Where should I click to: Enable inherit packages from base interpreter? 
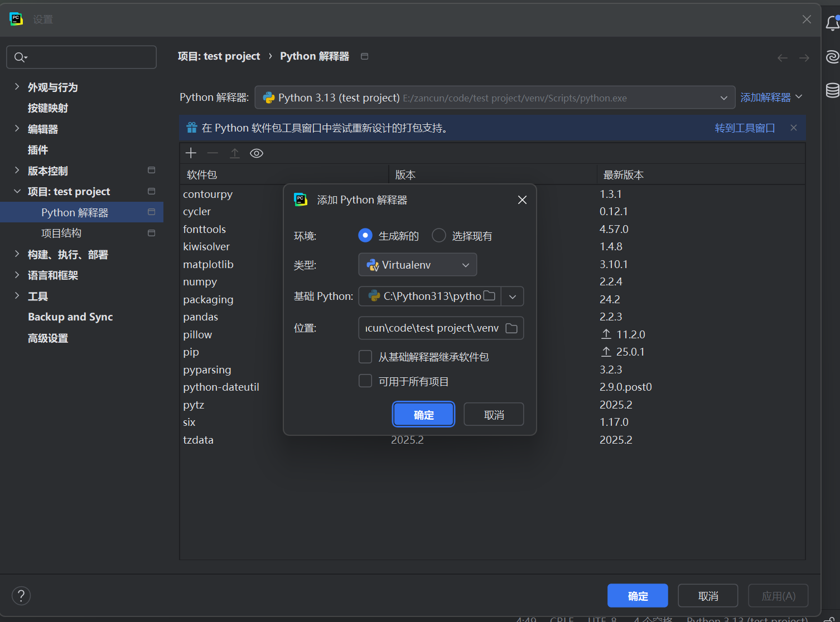[365, 357]
